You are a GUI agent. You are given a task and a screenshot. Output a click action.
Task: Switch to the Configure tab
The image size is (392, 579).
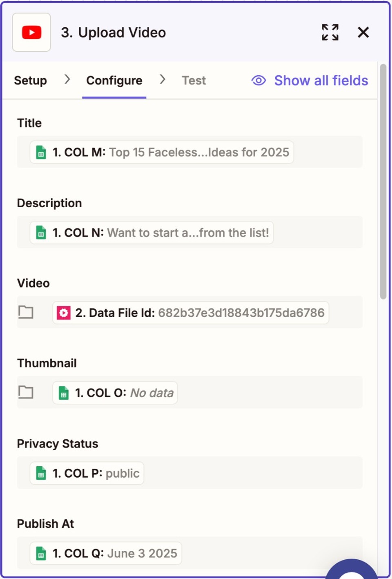pos(114,80)
